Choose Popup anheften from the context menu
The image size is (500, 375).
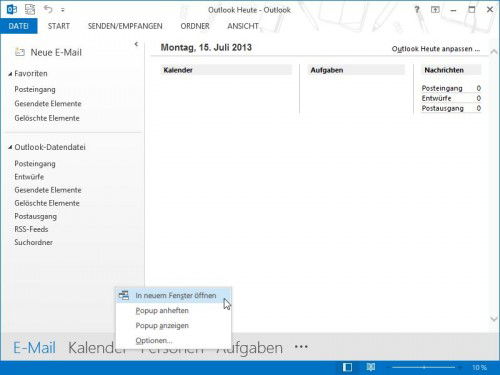pyautogui.click(x=173, y=311)
